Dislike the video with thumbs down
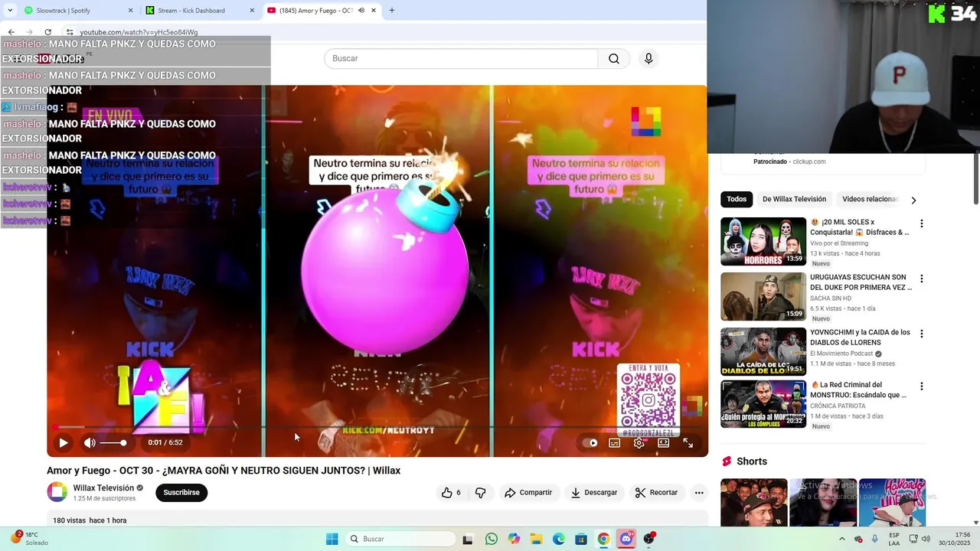Viewport: 980px width, 551px height. pos(480,493)
